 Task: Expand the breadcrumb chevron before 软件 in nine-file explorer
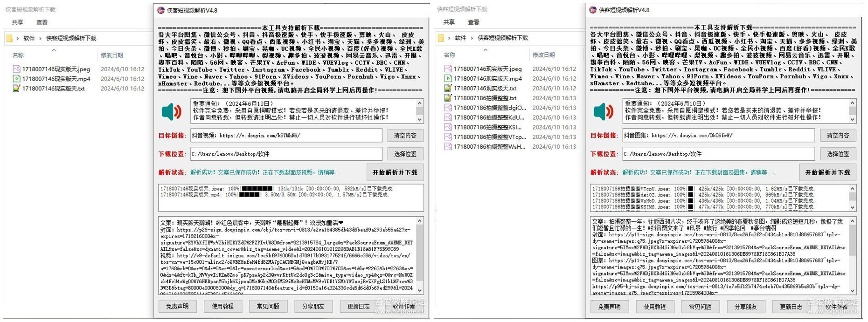point(449,38)
